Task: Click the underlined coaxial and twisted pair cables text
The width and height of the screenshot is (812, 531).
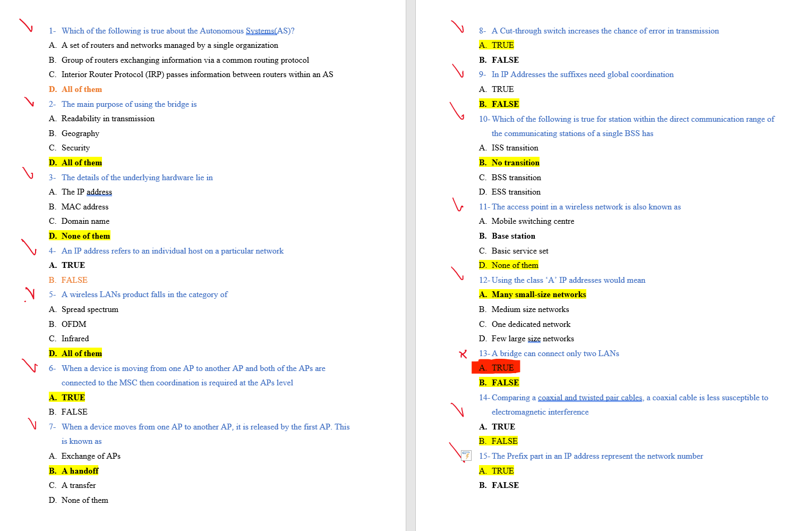Action: click(589, 397)
